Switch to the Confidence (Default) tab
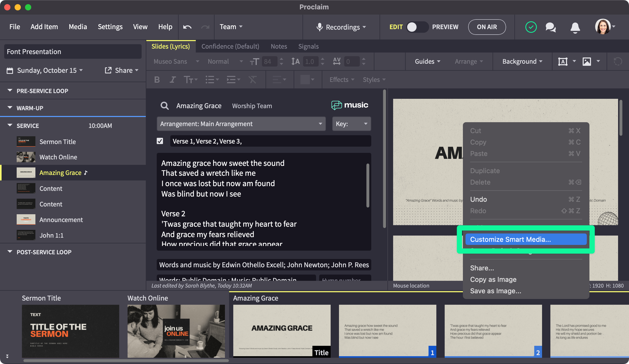The width and height of the screenshot is (629, 364). click(x=230, y=46)
